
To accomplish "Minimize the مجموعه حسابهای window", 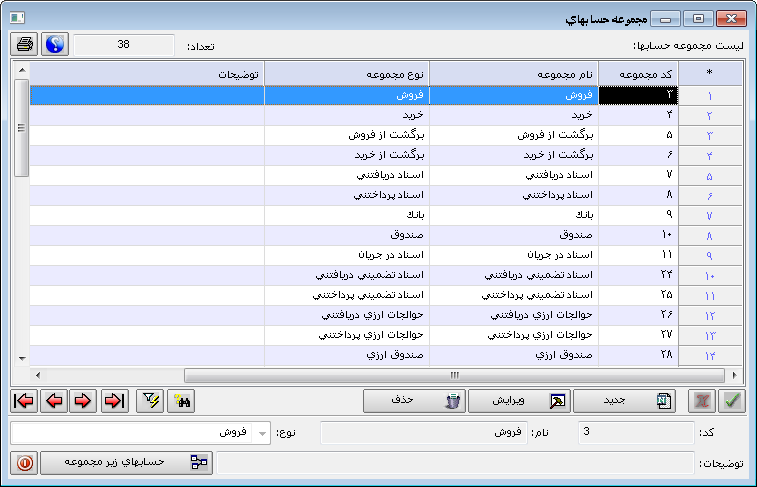I will [x=665, y=19].
